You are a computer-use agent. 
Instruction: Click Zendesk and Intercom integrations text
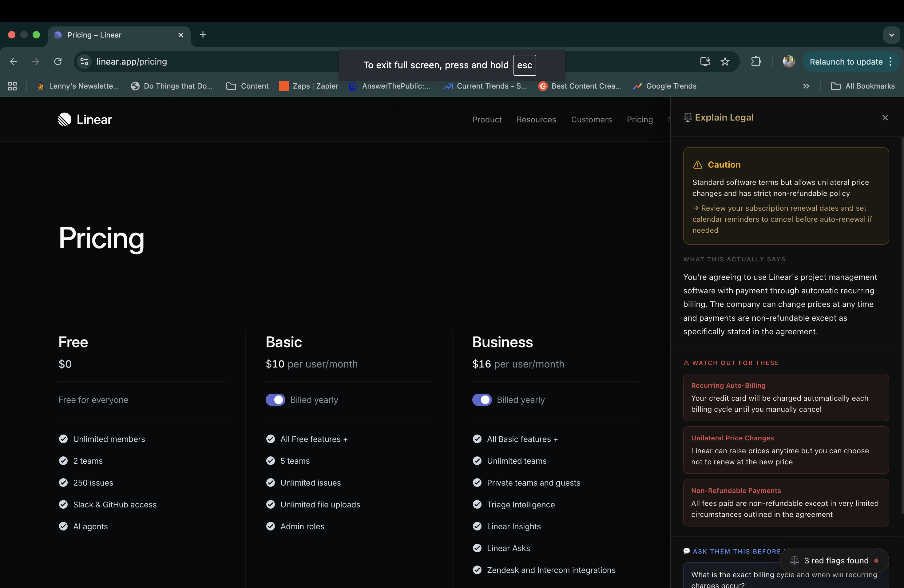[551, 570]
